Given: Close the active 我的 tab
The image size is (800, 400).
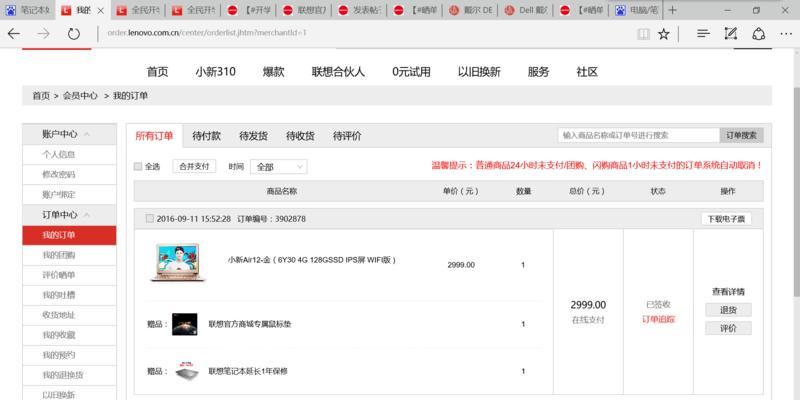Looking at the screenshot, I should coord(101,11).
